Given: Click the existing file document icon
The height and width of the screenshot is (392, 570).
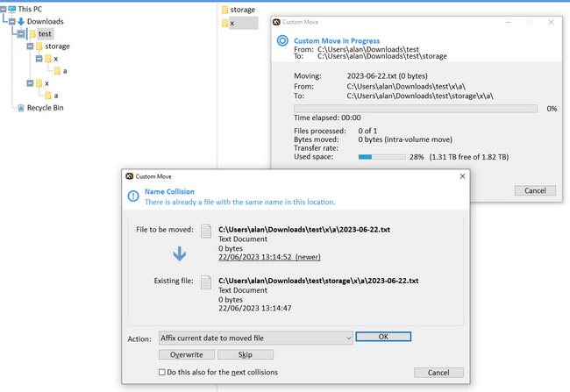Looking at the screenshot, I should (x=206, y=282).
